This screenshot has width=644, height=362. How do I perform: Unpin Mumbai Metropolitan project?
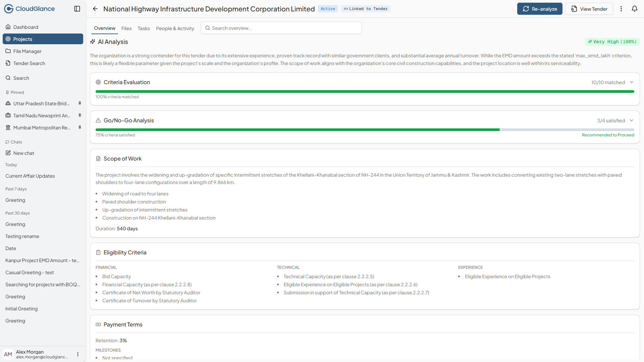coord(80,127)
